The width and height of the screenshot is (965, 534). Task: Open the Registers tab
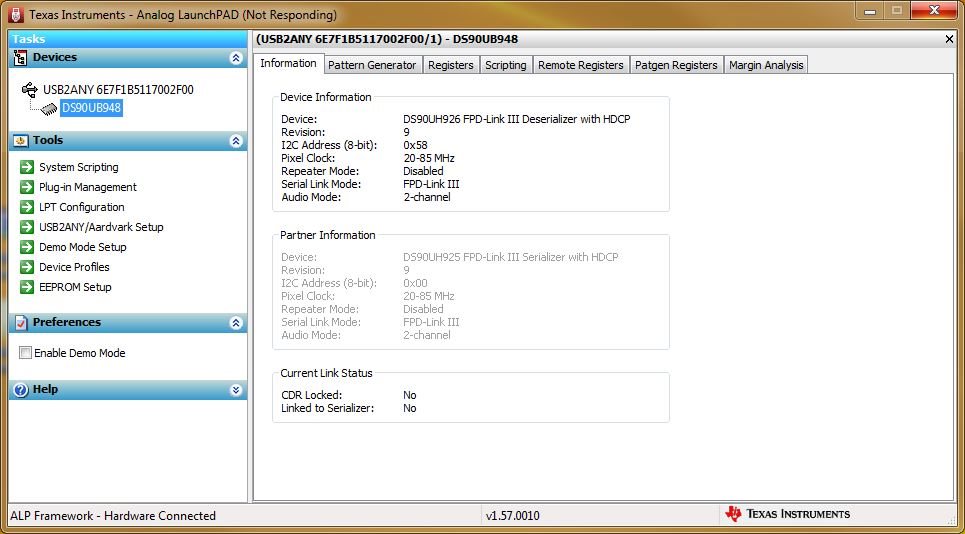[x=450, y=65]
